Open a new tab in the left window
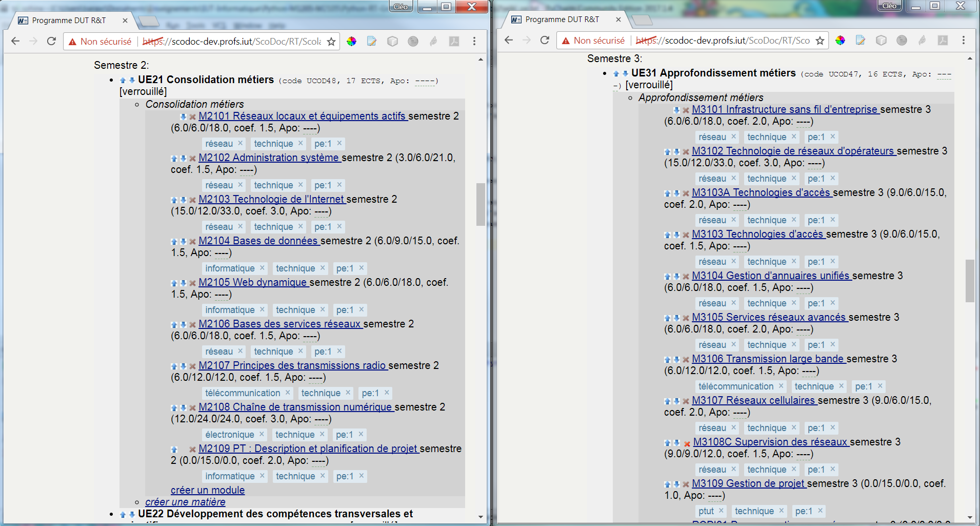 point(149,21)
